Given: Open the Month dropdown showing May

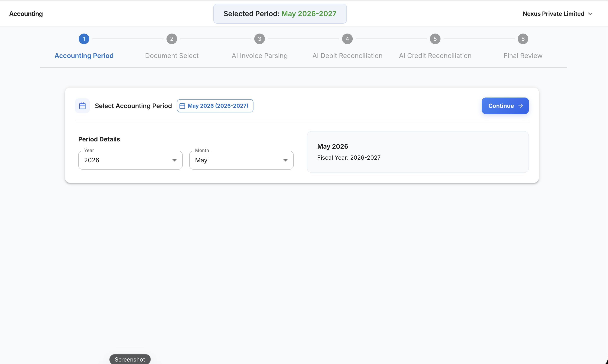Looking at the screenshot, I should pos(241,160).
